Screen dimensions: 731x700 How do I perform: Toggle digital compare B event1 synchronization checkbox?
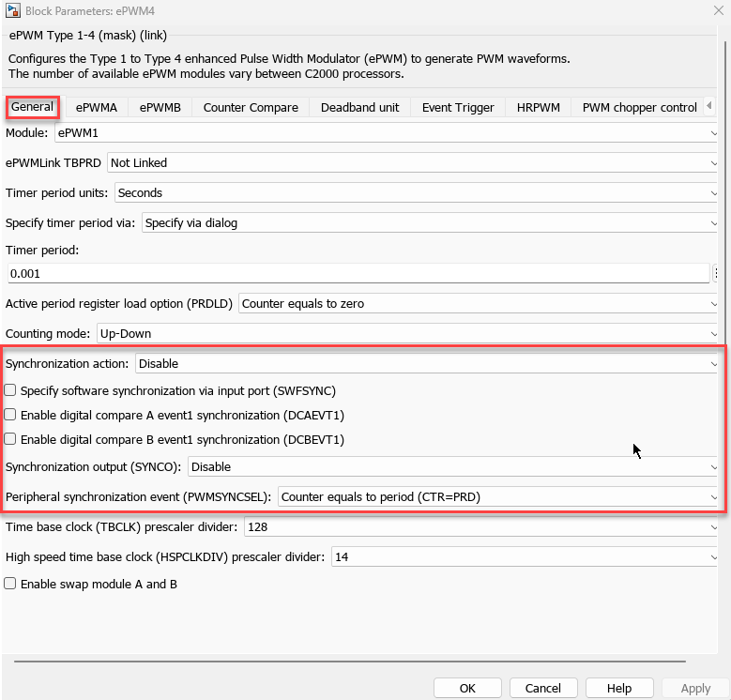[x=10, y=439]
